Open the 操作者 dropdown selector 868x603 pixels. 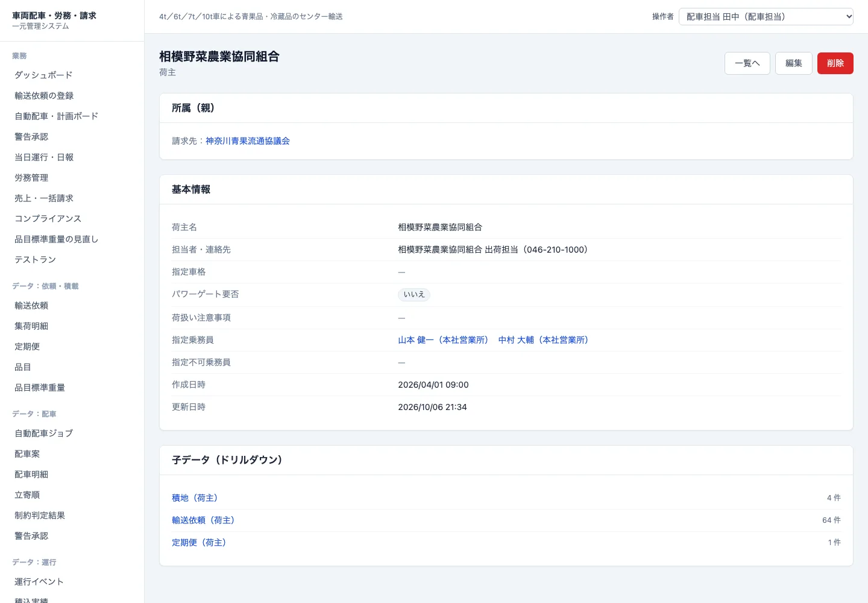766,17
